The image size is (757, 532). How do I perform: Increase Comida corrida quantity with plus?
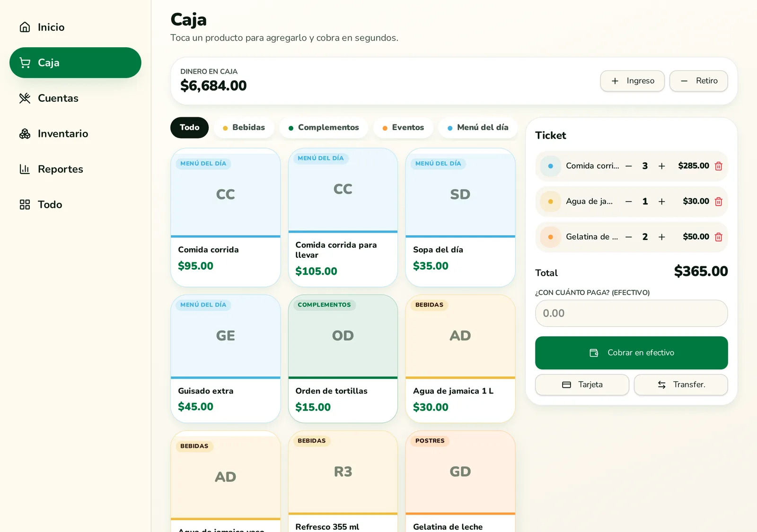coord(661,166)
